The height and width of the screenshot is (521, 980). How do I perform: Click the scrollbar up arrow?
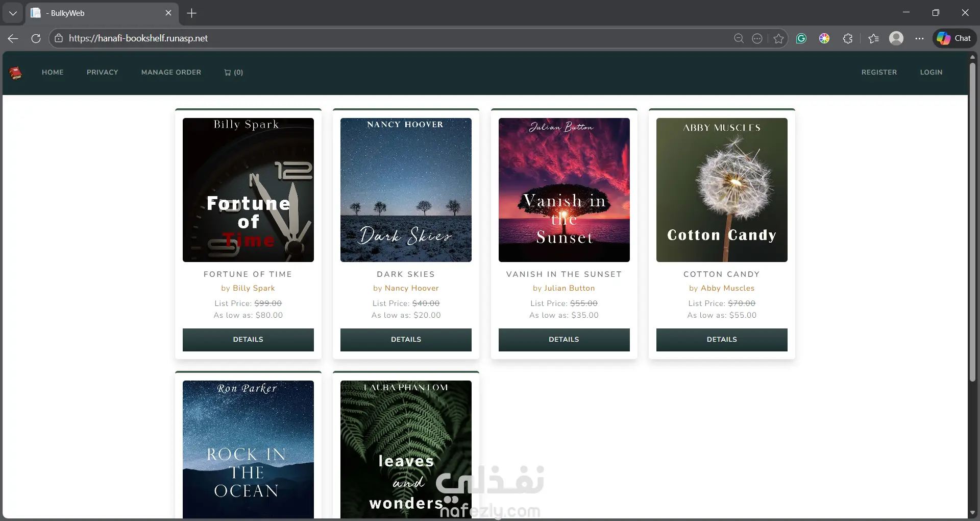pos(972,57)
